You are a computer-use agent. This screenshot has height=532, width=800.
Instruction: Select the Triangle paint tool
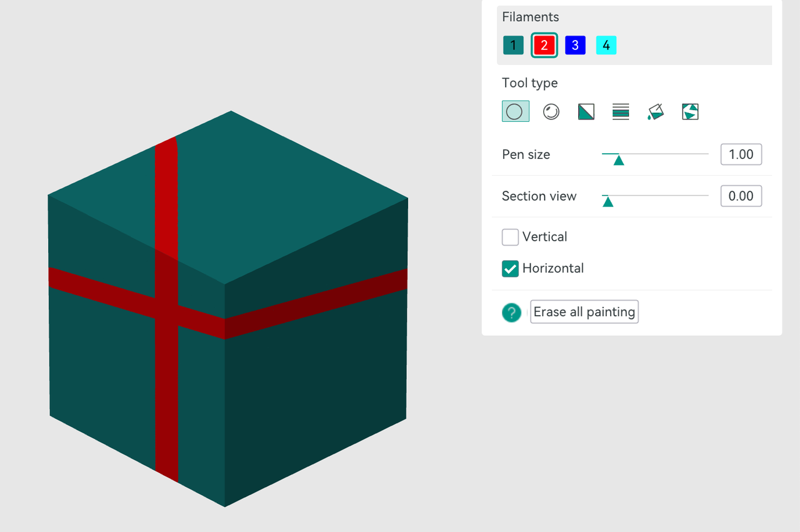[x=586, y=111]
